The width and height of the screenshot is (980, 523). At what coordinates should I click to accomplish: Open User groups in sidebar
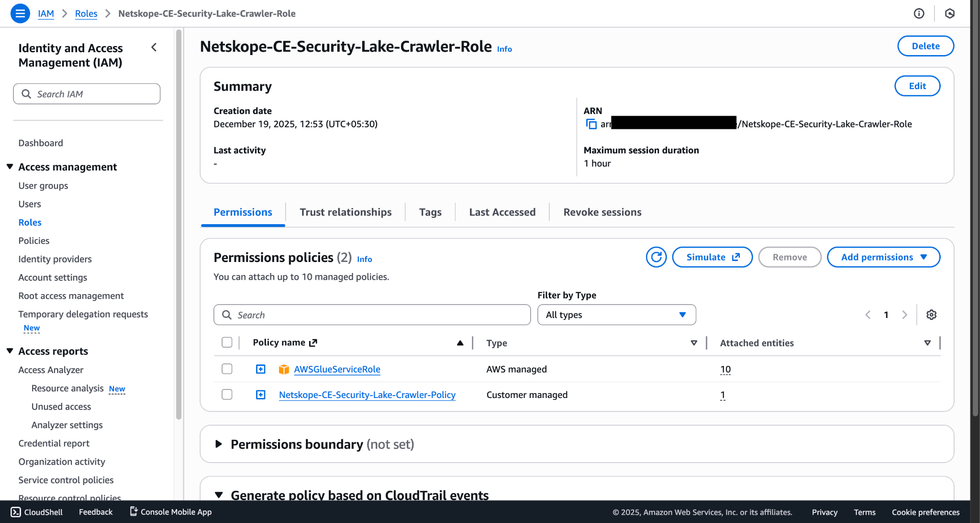click(43, 186)
